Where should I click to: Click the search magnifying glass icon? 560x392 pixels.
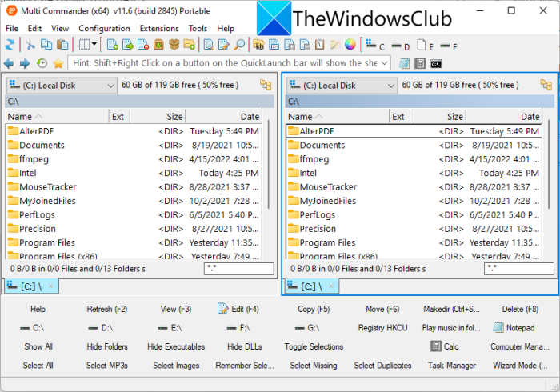[239, 45]
